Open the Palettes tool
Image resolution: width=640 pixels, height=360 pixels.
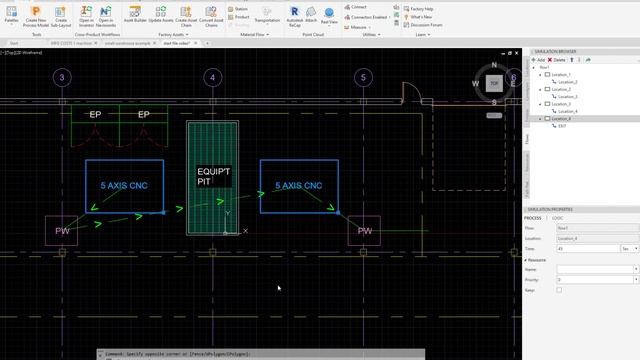click(11, 15)
